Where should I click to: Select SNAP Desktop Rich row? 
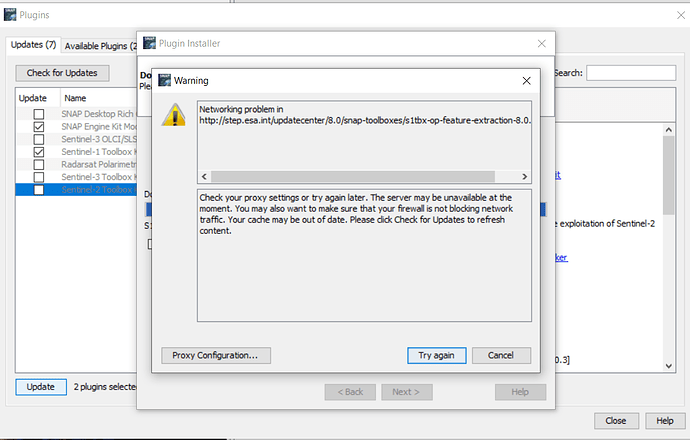[x=76, y=114]
